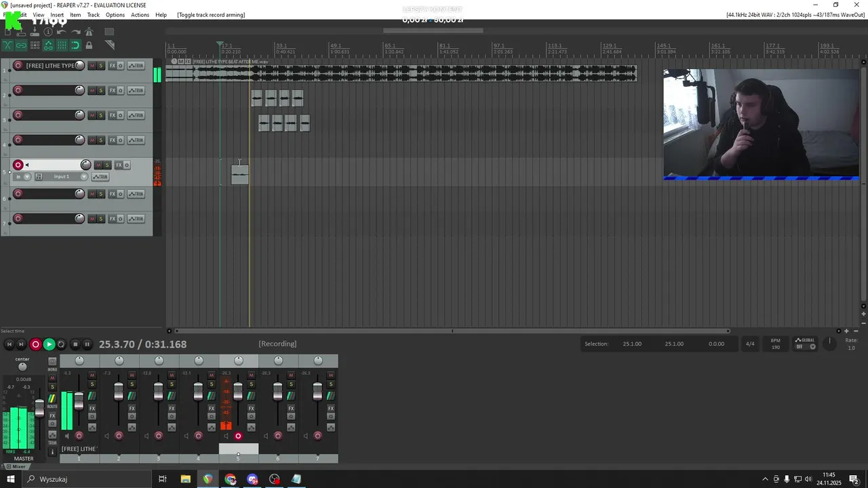The image size is (868, 488).
Task: Toggle envelope points move with items icon
Action: (48, 45)
